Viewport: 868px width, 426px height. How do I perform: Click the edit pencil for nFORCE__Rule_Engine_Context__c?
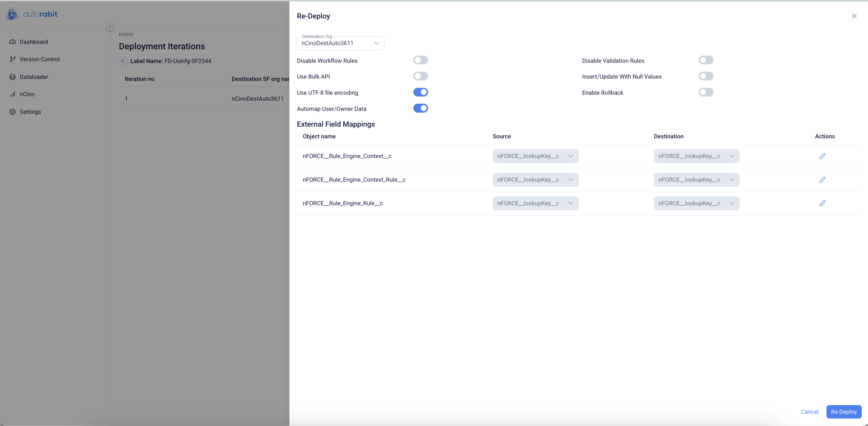pos(822,156)
